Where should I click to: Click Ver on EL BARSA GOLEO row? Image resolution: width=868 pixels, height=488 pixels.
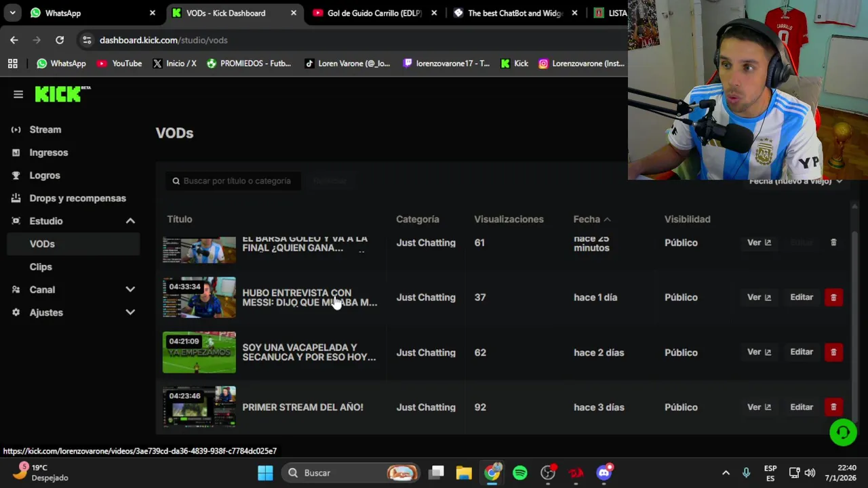tap(759, 242)
